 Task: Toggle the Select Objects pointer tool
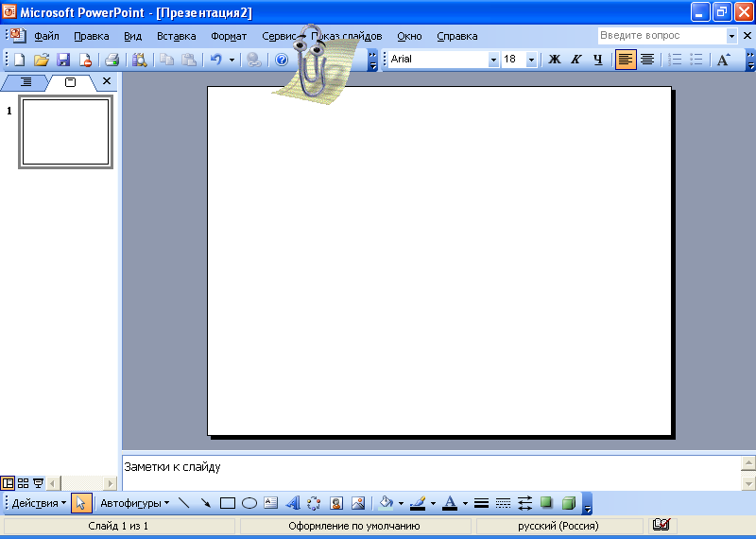pos(81,503)
